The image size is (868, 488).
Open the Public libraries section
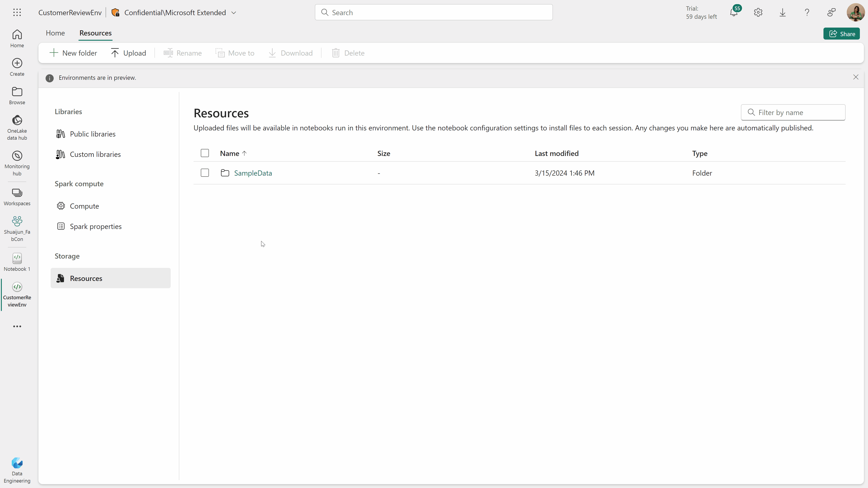pyautogui.click(x=93, y=133)
